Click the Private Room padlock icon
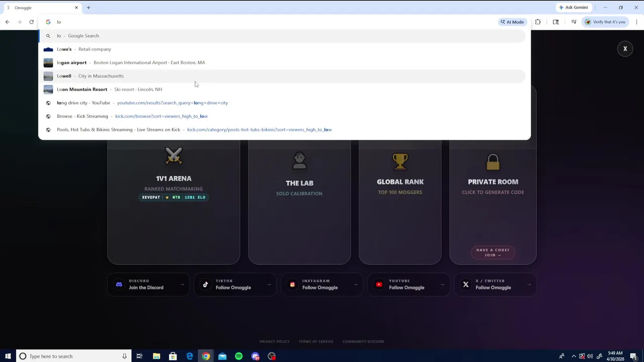644x362 pixels. pos(493,162)
